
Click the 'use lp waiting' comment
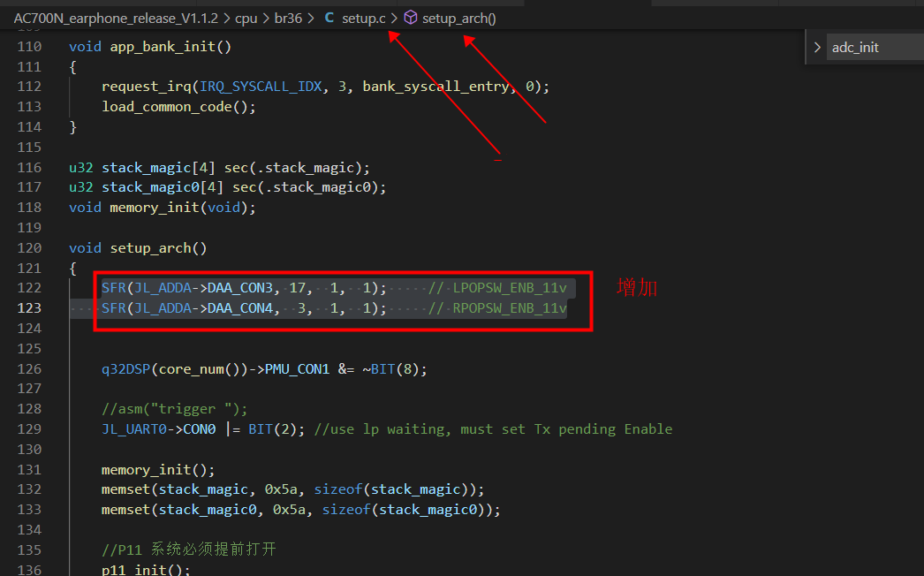[x=493, y=429]
